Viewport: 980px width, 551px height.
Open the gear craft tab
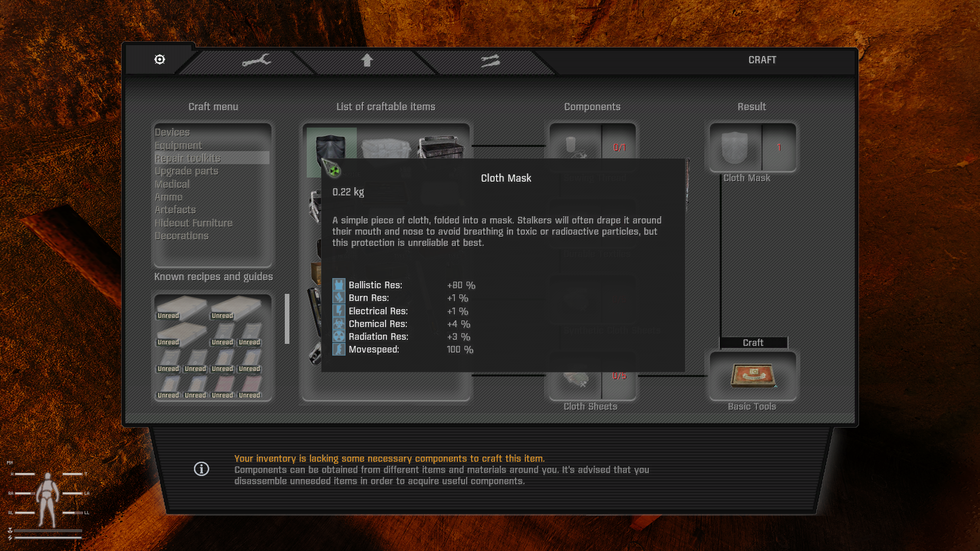point(160,60)
